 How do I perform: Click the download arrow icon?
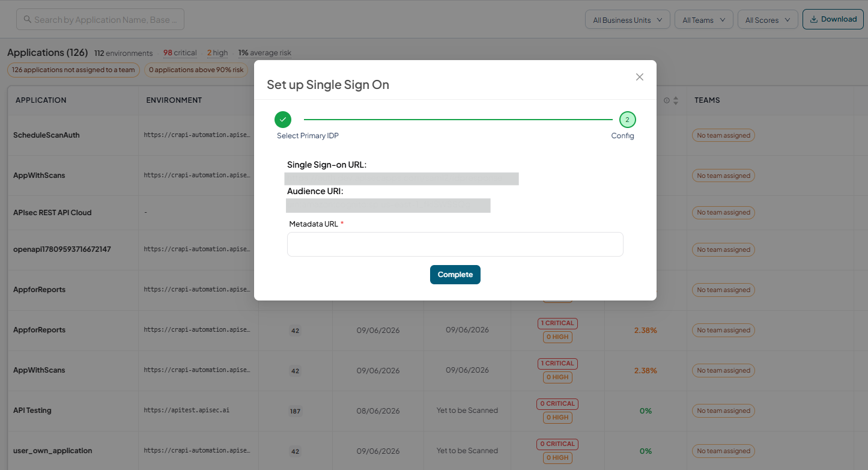click(x=813, y=19)
